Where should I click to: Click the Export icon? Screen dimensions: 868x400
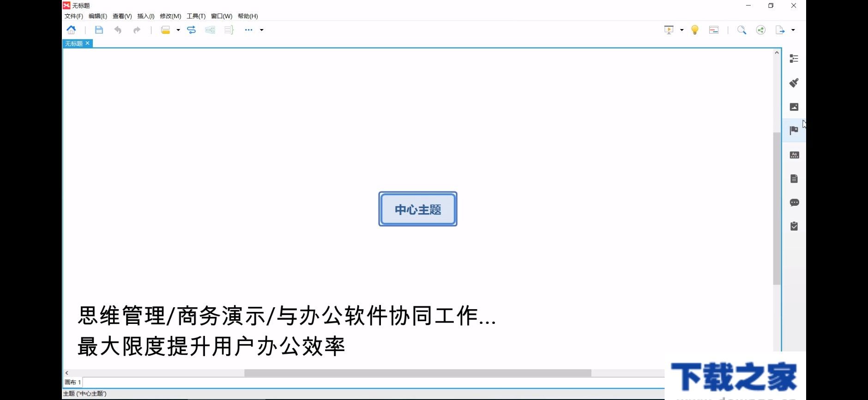(x=780, y=30)
